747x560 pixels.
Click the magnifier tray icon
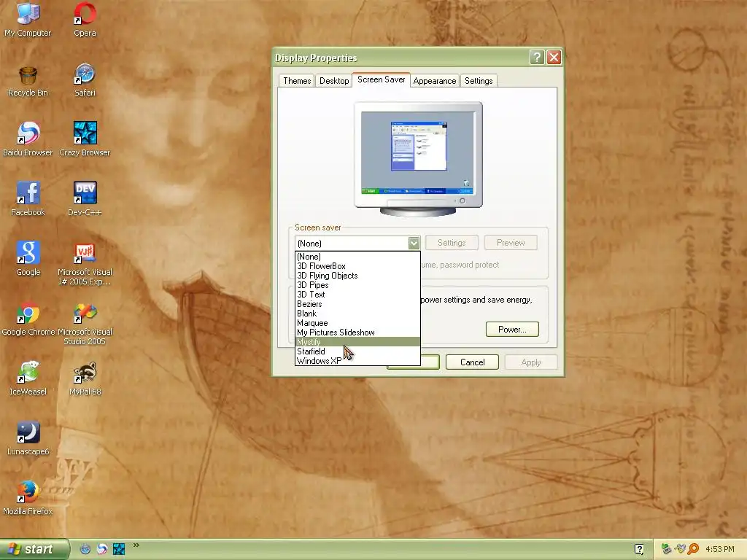(x=693, y=549)
